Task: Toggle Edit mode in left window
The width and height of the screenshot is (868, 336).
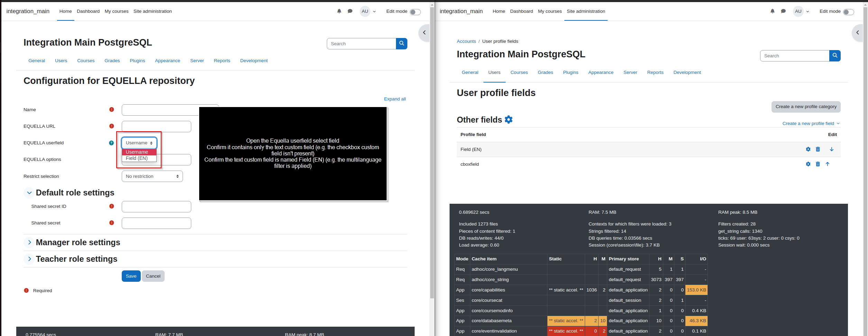Action: click(x=415, y=12)
